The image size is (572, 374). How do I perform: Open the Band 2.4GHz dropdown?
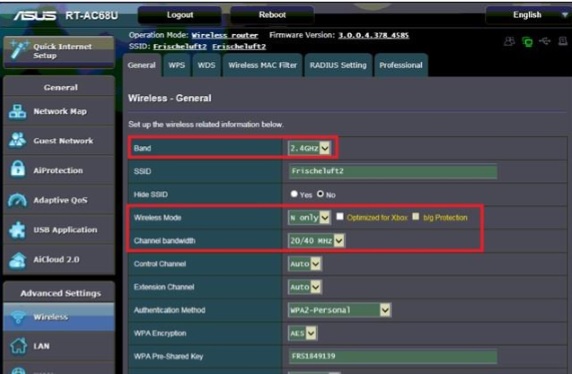(309, 148)
